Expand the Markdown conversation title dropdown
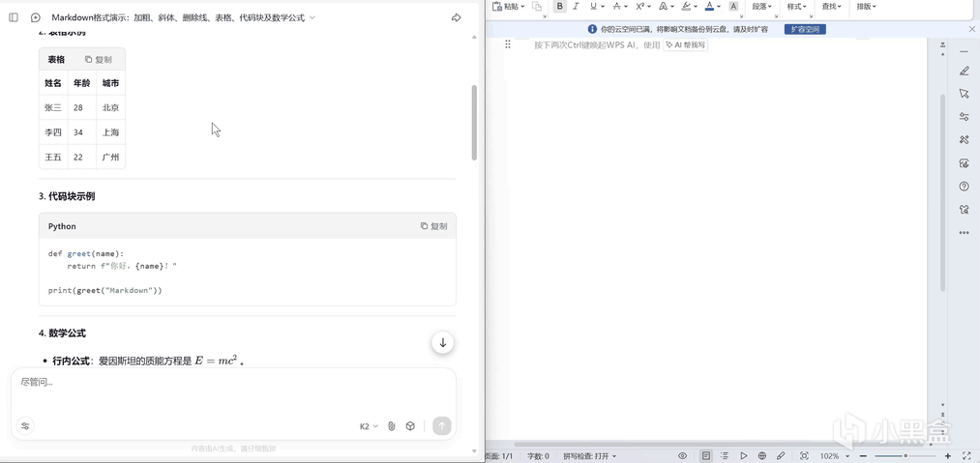This screenshot has width=980, height=463. coord(312,18)
